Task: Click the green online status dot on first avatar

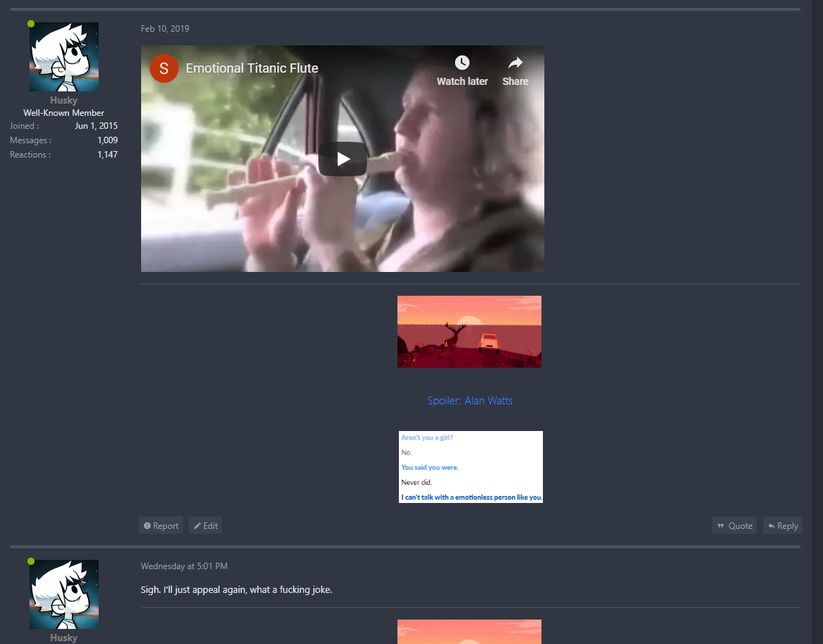Action: point(31,24)
